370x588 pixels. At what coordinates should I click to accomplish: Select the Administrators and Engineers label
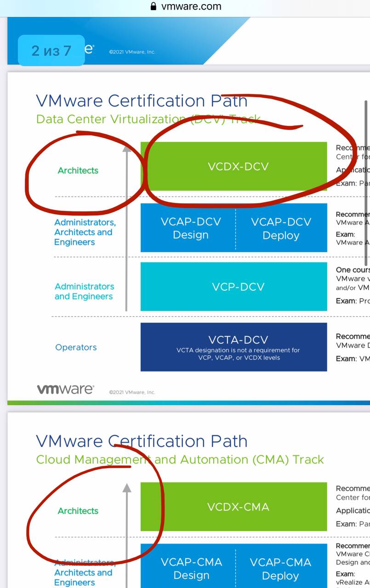tap(84, 291)
